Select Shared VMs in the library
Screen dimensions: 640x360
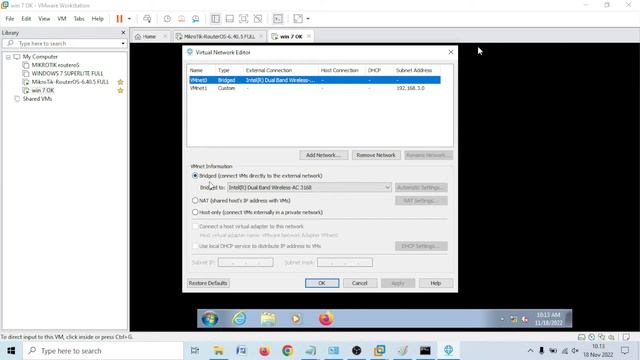click(x=37, y=99)
